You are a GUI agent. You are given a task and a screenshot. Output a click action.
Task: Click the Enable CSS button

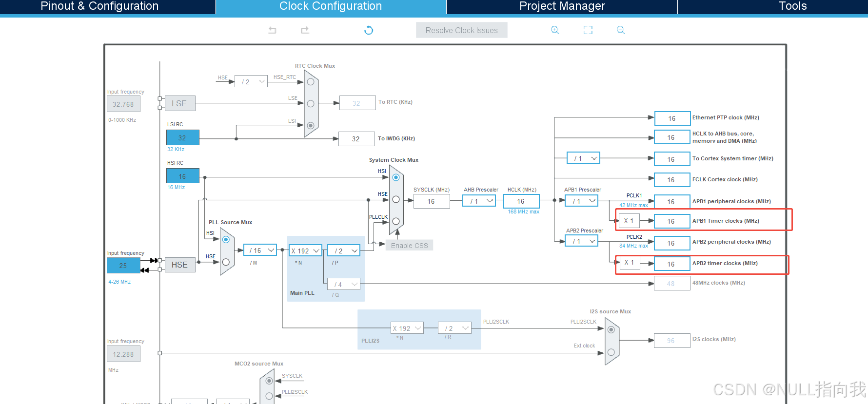409,246
